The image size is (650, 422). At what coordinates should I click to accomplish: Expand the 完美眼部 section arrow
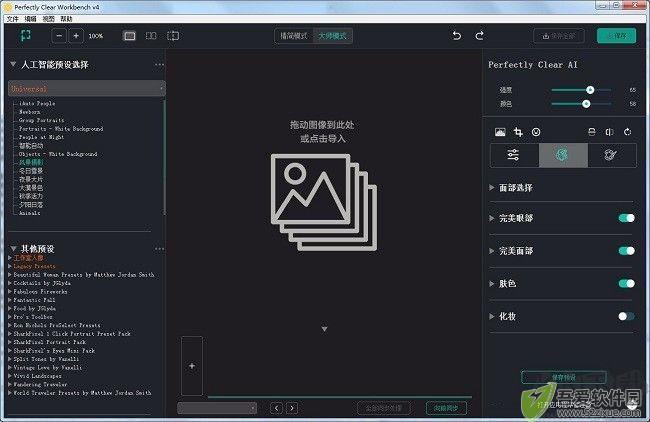click(x=492, y=218)
